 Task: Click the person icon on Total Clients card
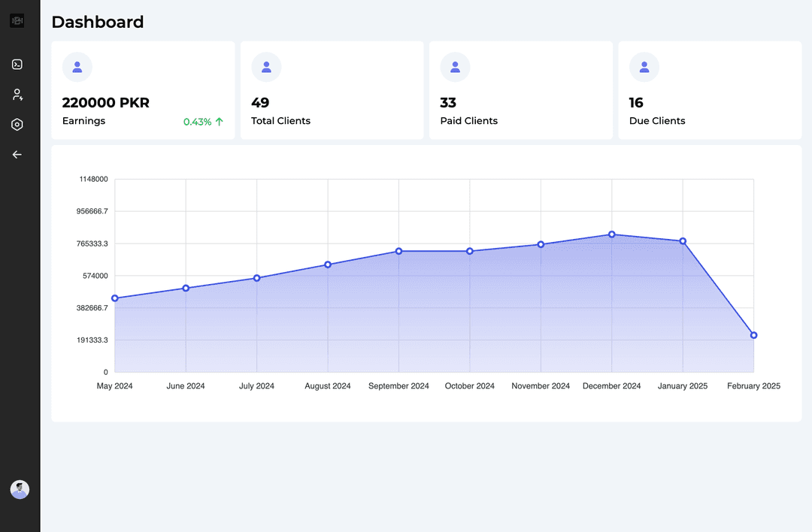coord(266,67)
